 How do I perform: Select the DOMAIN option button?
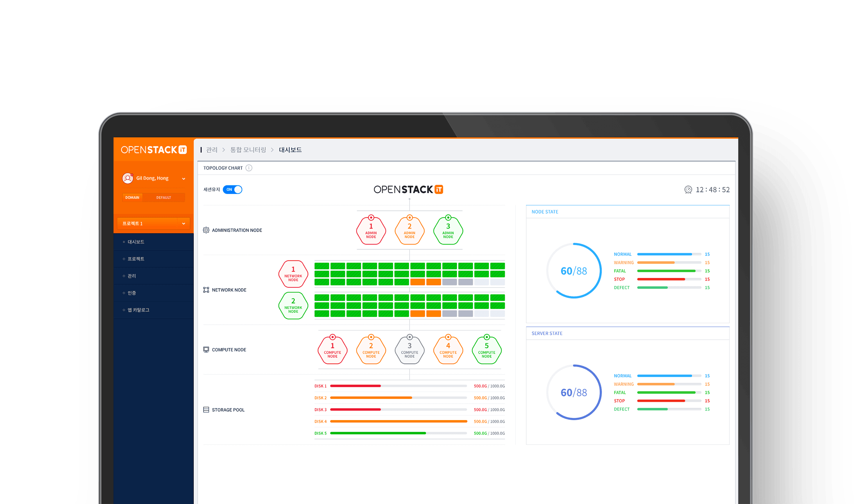(132, 198)
